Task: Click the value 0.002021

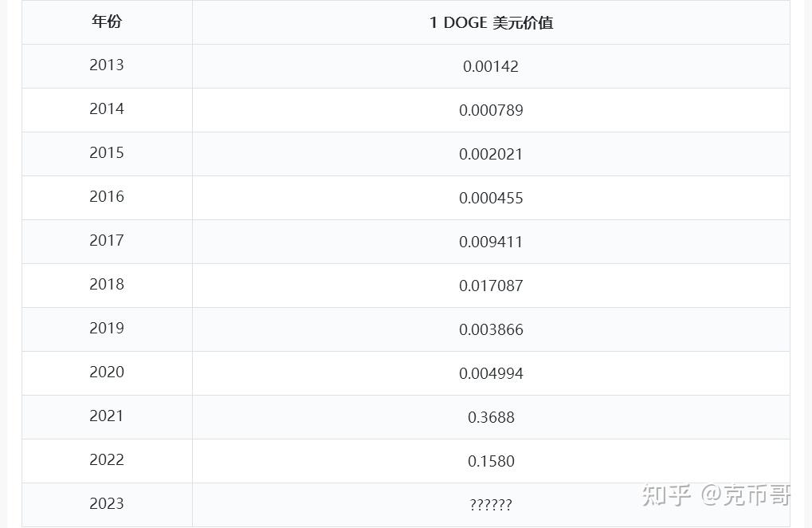Action: [491, 154]
